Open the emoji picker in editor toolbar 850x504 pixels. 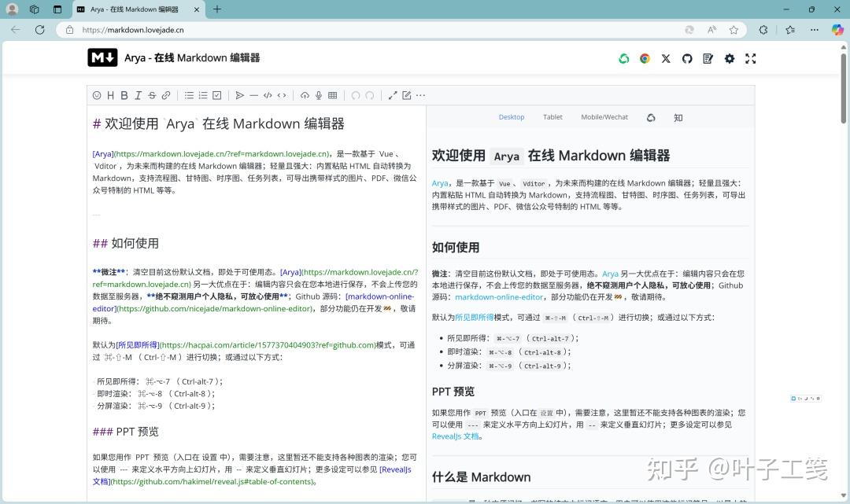point(97,95)
